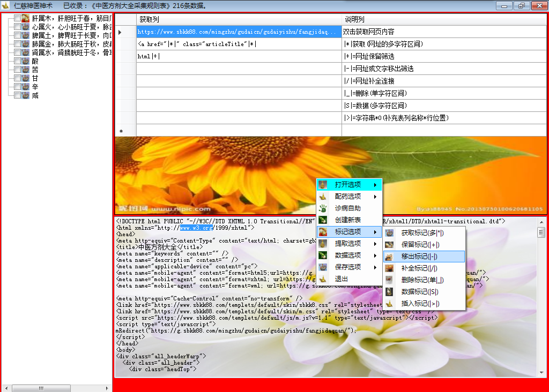The width and height of the screenshot is (549, 392).
Task: Click the tree icon next to 酸
Action: pyautogui.click(x=26, y=61)
